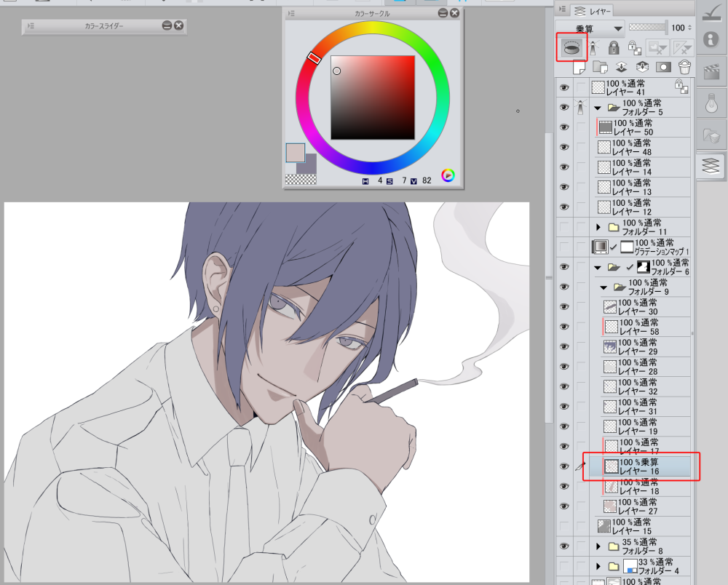
Task: Click the New Raster Layer icon
Action: (579, 67)
